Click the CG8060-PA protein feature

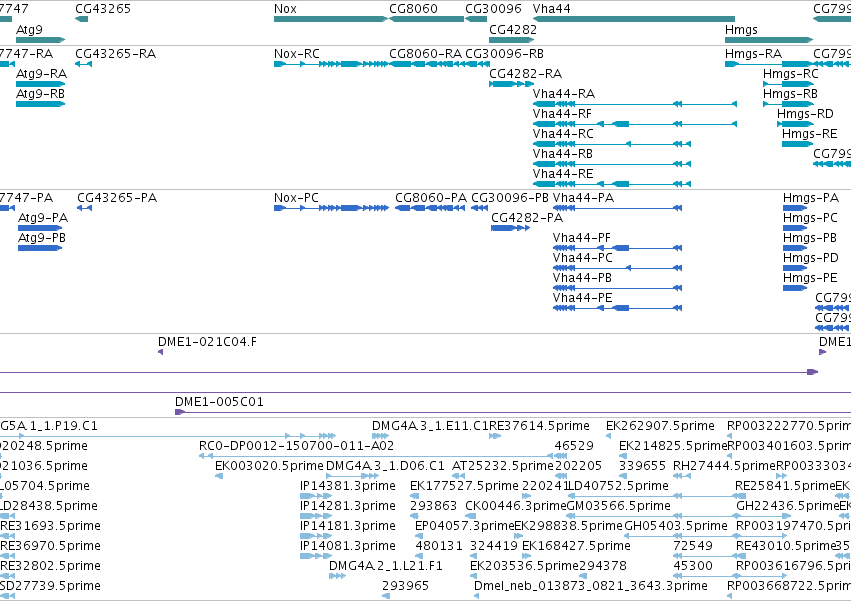(x=430, y=208)
